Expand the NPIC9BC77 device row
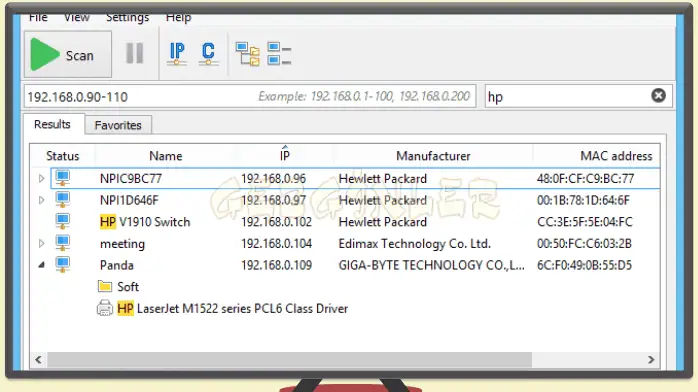Screen dimensions: 698x392 (41, 178)
